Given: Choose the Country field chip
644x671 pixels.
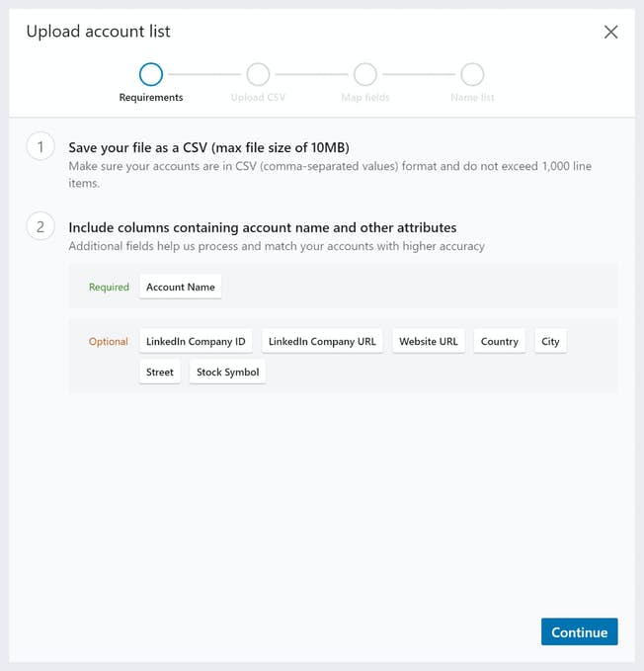Looking at the screenshot, I should pyautogui.click(x=499, y=342).
